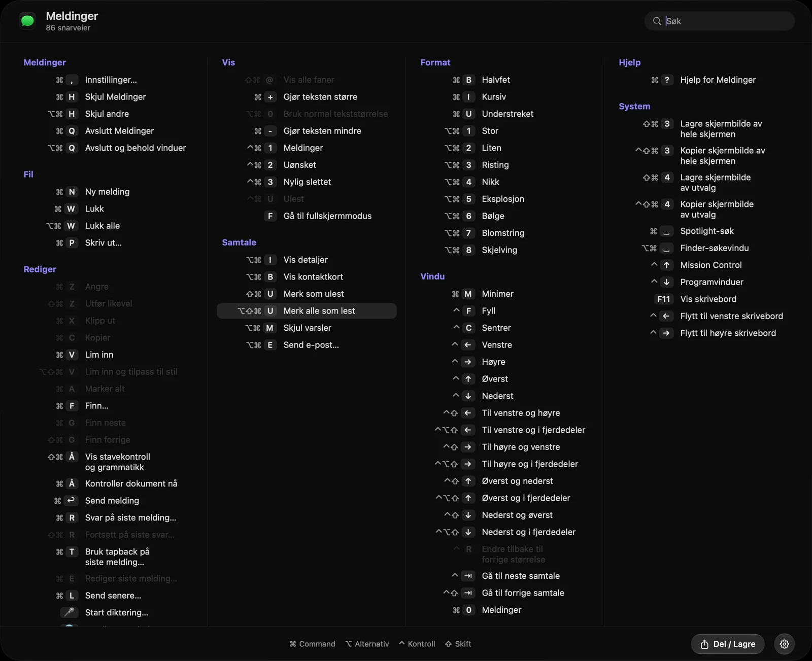Click the left arrow key for Venstre
Viewport: 812px width, 661px height.
pos(468,345)
